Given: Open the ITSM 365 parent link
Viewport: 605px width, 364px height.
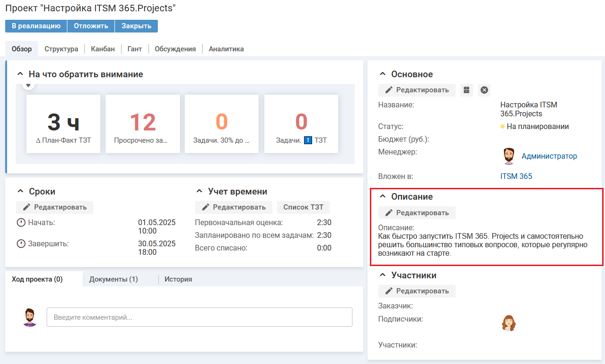Looking at the screenshot, I should [516, 176].
